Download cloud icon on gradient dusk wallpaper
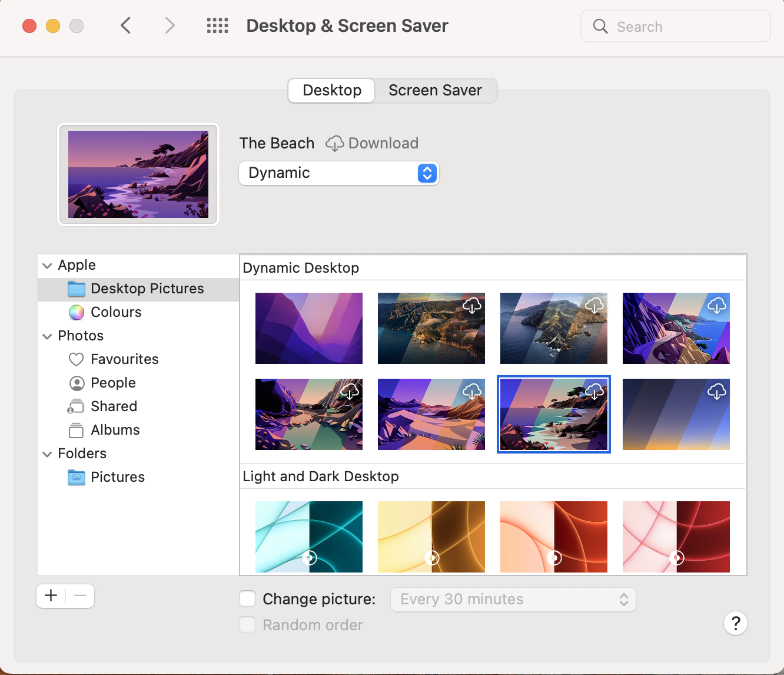 click(x=717, y=391)
